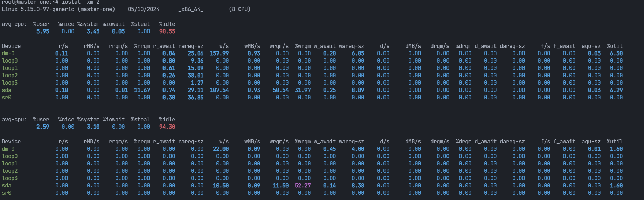The height and width of the screenshot is (200, 644).
Task: Select the loop3 rareq-sz value 1.27
Action: point(197,83)
